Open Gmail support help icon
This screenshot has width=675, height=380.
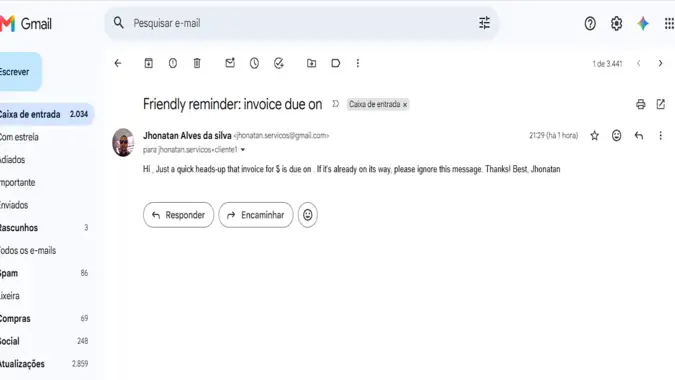[590, 23]
